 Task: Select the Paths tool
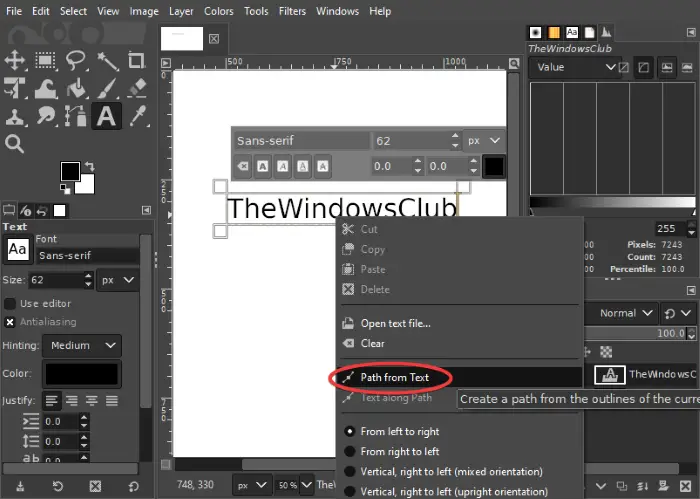(75, 116)
